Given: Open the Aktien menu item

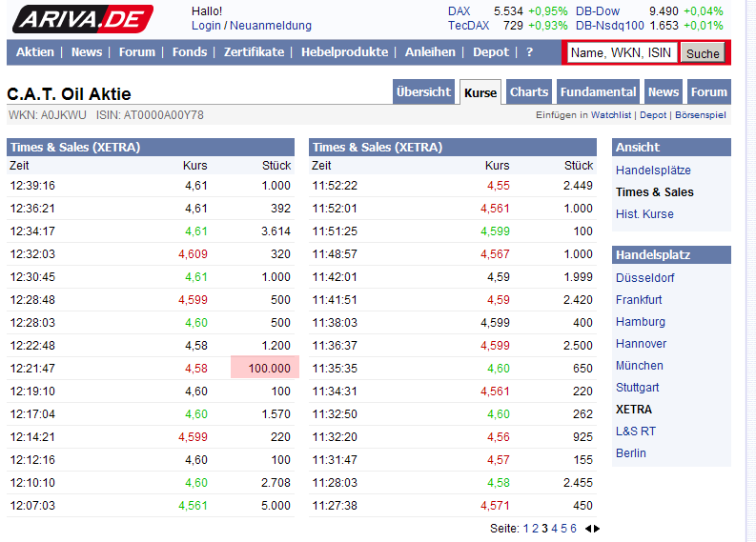Looking at the screenshot, I should [35, 52].
